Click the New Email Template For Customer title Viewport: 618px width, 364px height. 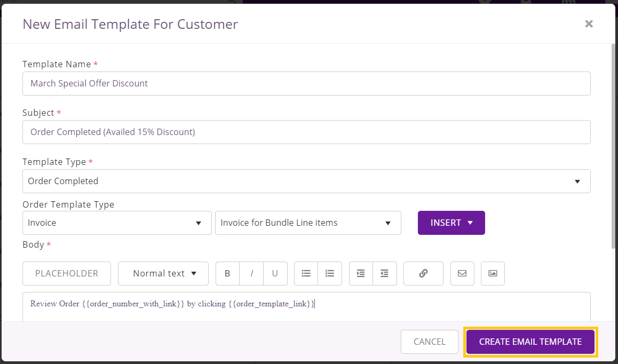pyautogui.click(x=130, y=24)
